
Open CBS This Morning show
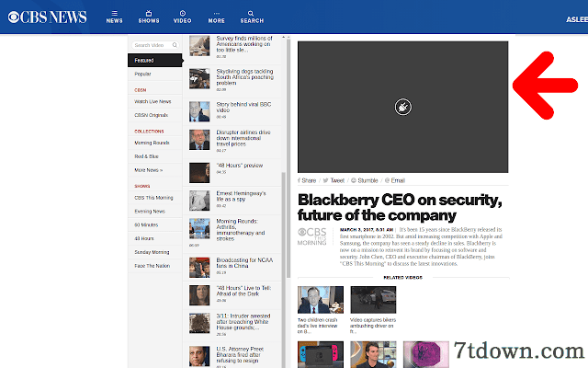(153, 198)
